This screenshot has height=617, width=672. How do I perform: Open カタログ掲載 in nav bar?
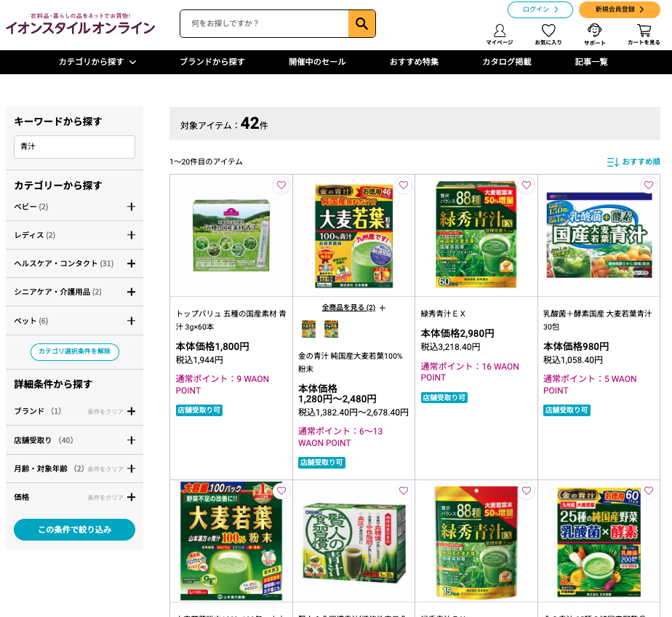coord(507,62)
